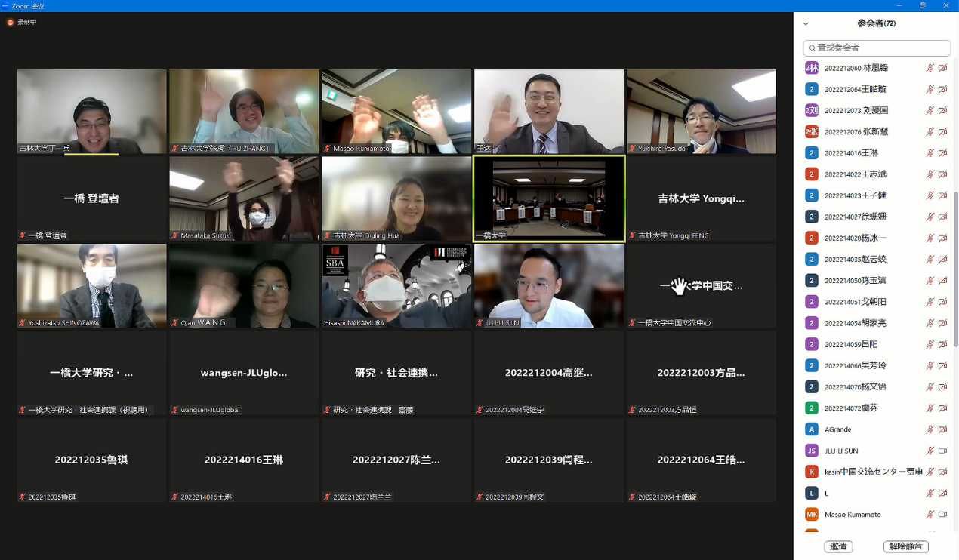Click the recording indicator icon at top left
This screenshot has width=959, height=560.
click(x=10, y=22)
